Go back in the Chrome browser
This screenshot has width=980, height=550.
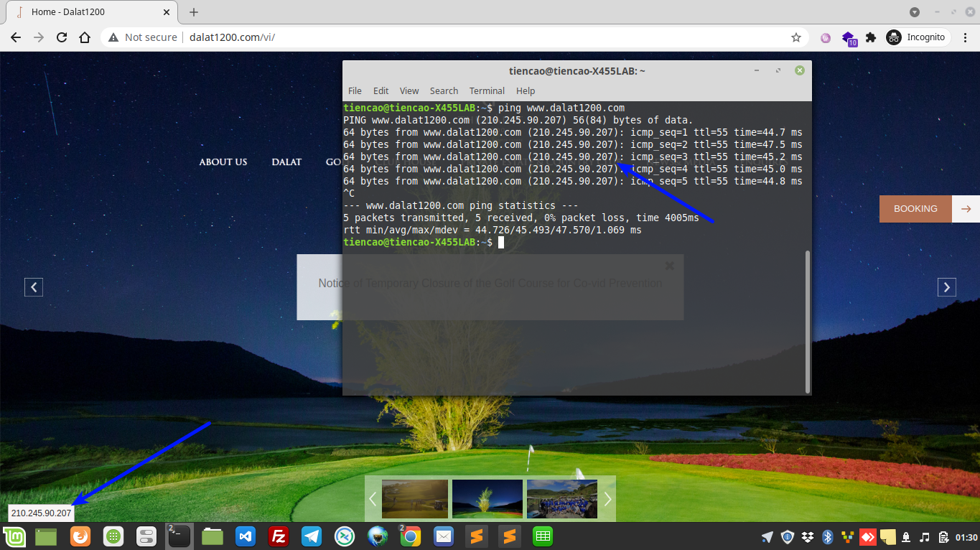[x=16, y=37]
